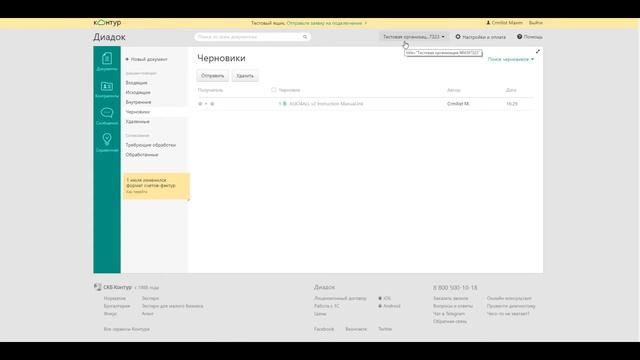Click the fullscreen expand icon above Поиск черновиков

click(x=538, y=51)
